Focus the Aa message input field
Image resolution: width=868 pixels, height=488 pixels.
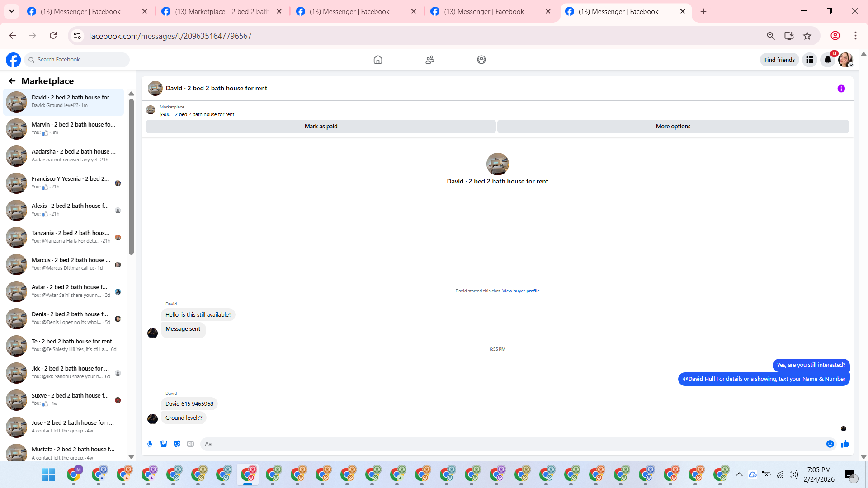click(511, 444)
